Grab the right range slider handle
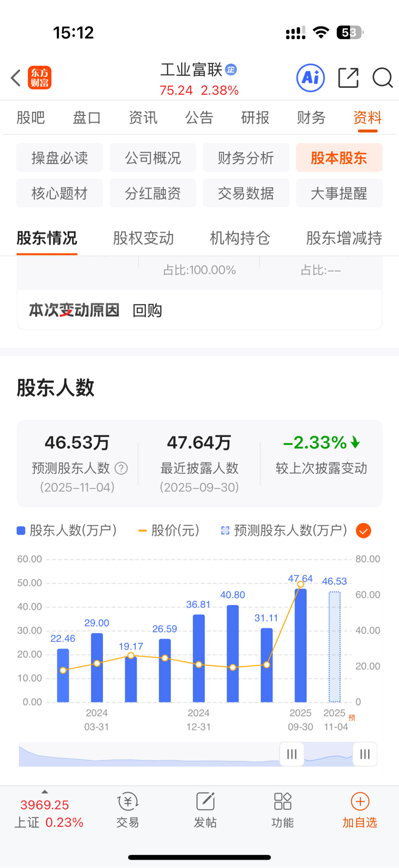The image size is (399, 868). [x=365, y=754]
